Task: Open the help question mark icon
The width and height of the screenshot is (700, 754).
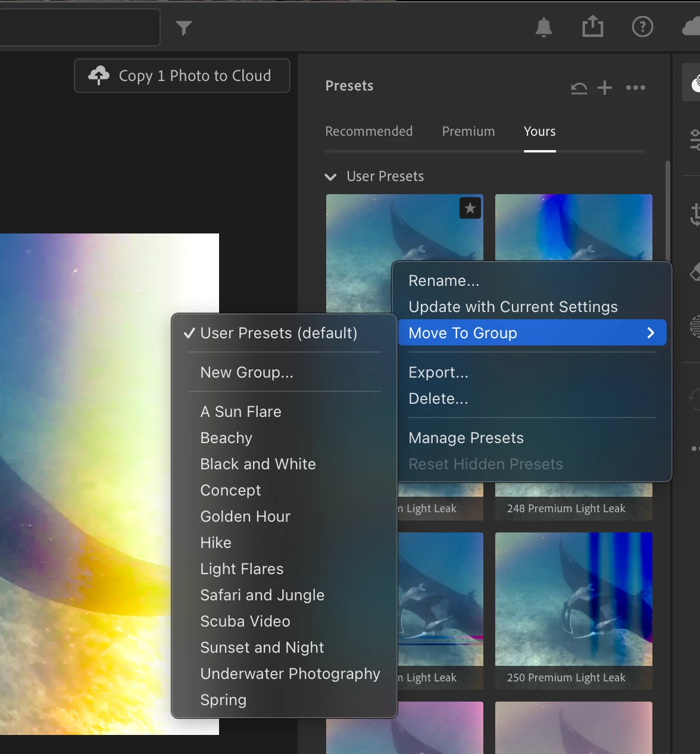Action: pyautogui.click(x=642, y=27)
